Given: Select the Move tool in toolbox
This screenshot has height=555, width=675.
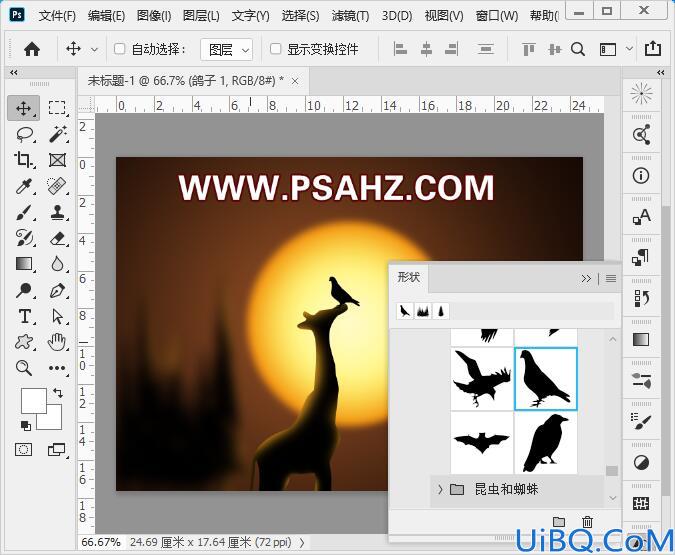Looking at the screenshot, I should (x=23, y=108).
